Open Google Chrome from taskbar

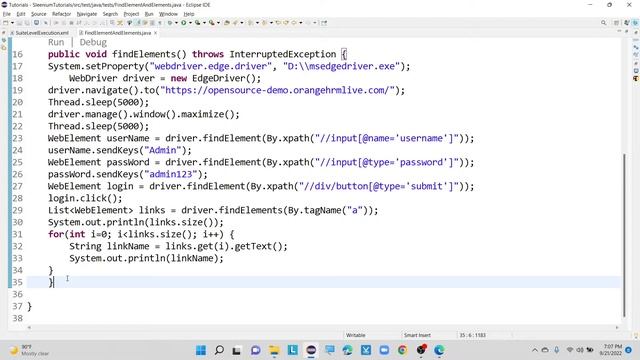(x=402, y=350)
